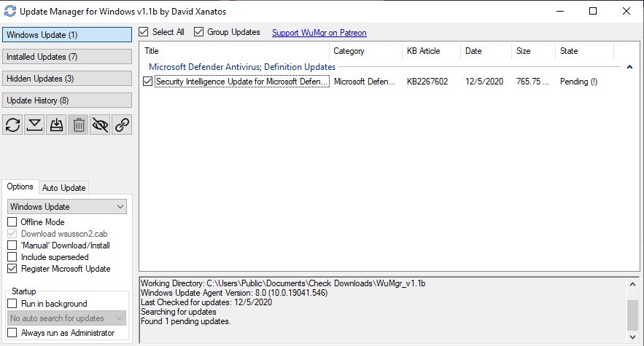
Task: Enable Offline Mode checkbox
Action: (12, 222)
